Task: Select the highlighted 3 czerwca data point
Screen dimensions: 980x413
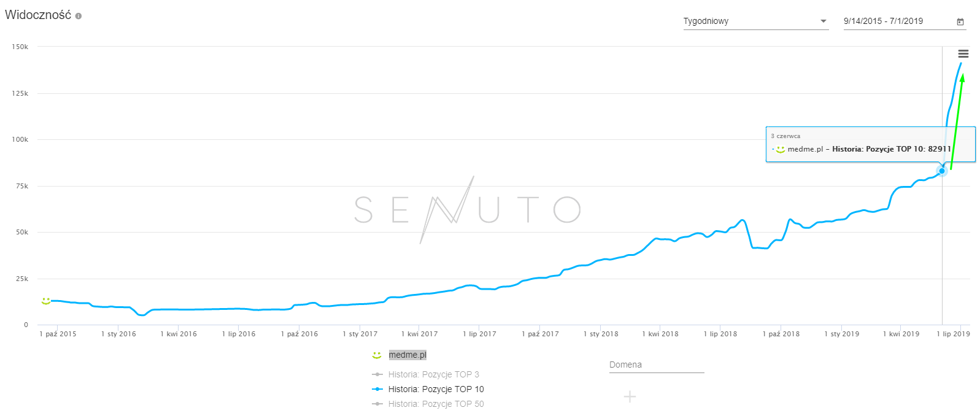Action: pos(942,171)
